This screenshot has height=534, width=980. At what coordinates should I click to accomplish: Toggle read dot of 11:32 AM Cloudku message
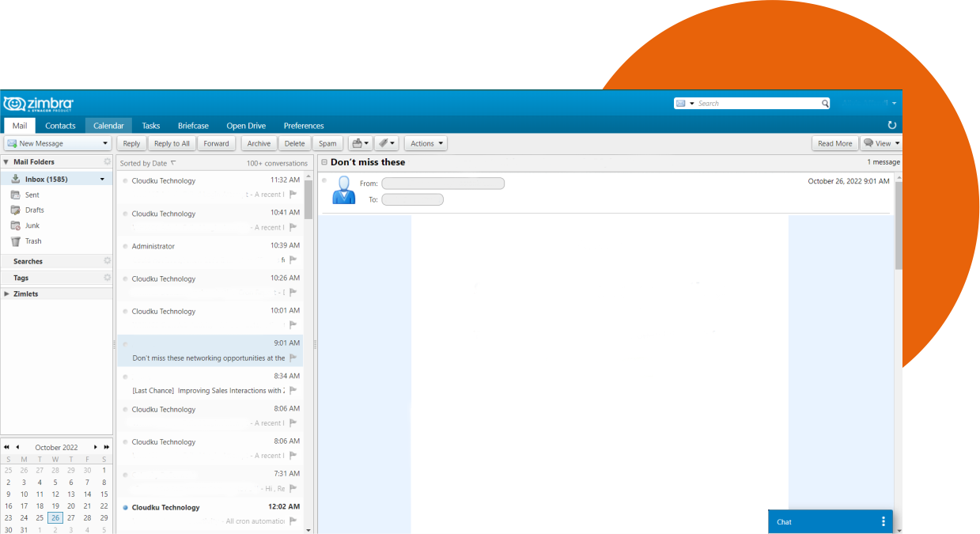tap(125, 181)
